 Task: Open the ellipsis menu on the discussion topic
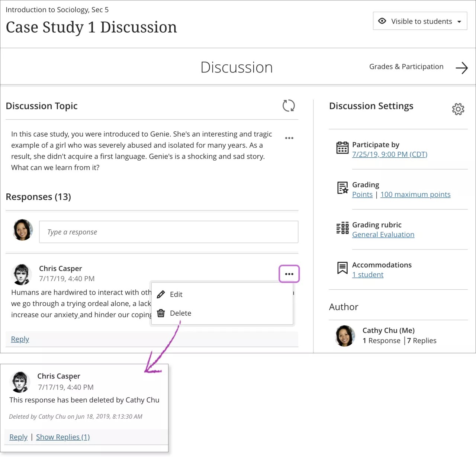pos(289,138)
